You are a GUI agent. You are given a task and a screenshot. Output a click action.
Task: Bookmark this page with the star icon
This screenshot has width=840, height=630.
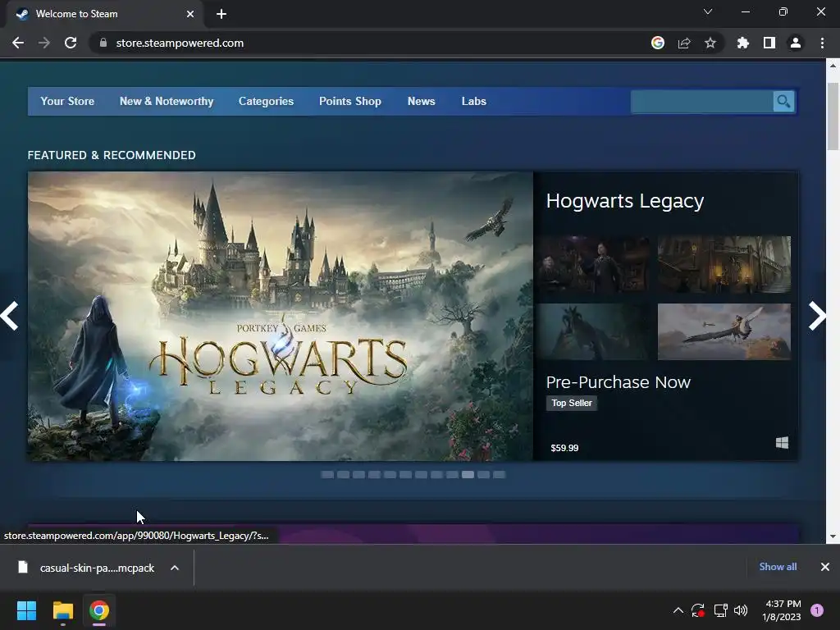710,43
